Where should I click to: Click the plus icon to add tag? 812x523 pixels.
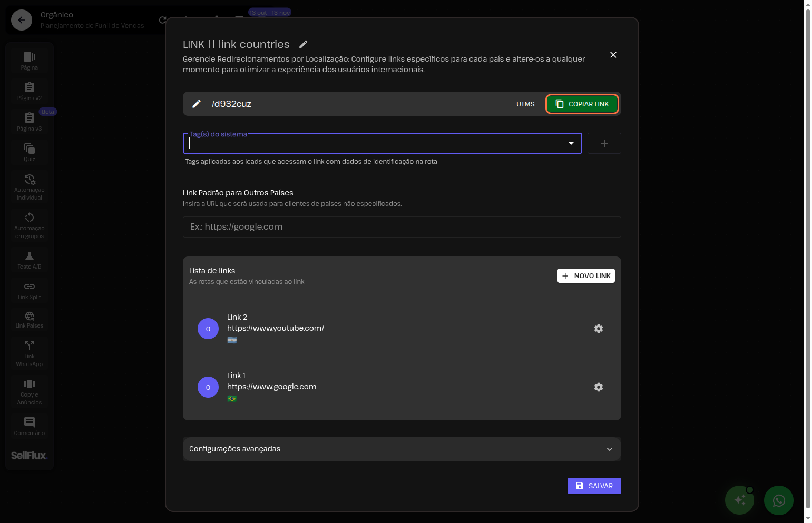pos(604,143)
